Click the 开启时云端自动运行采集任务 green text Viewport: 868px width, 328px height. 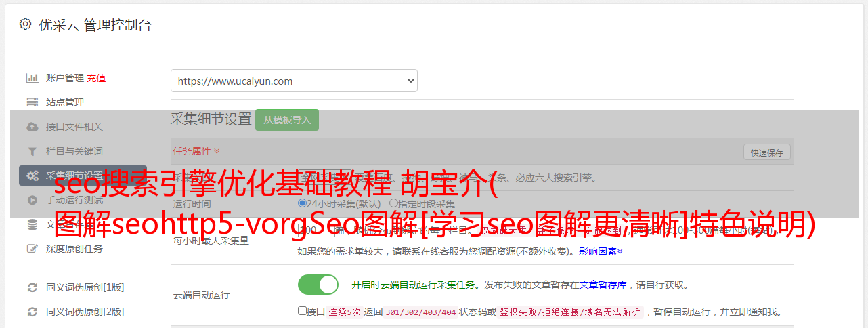(x=413, y=285)
